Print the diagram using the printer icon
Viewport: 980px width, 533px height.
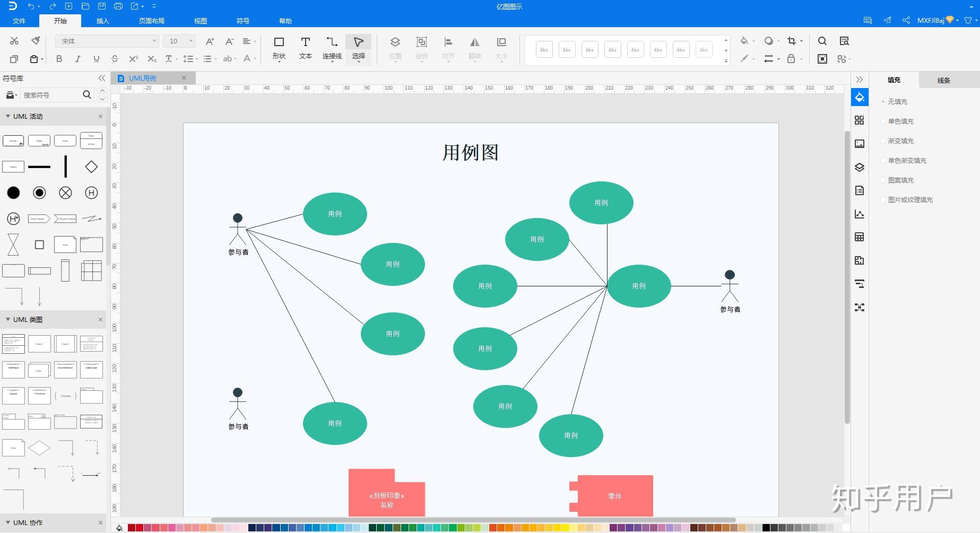[x=118, y=6]
